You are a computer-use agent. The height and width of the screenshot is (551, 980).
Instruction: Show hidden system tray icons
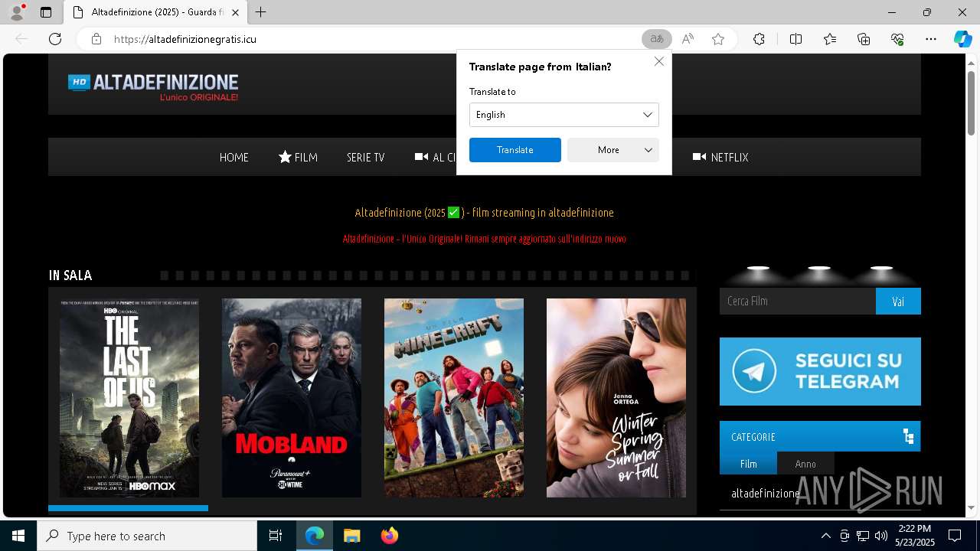[x=825, y=536]
